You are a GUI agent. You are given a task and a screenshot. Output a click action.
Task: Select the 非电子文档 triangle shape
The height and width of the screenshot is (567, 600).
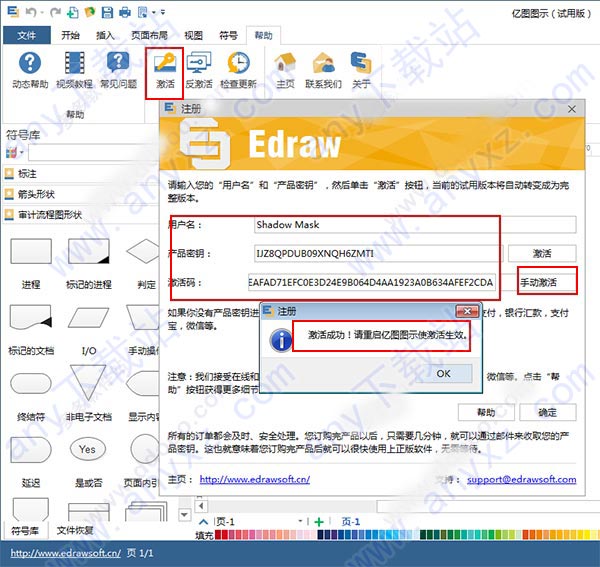[x=88, y=383]
